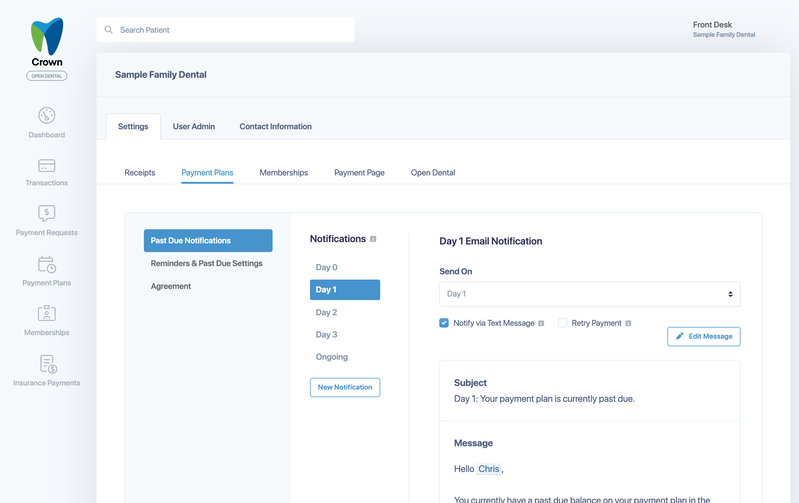
Task: Open the Send On Day 1 dropdown
Action: tap(590, 294)
